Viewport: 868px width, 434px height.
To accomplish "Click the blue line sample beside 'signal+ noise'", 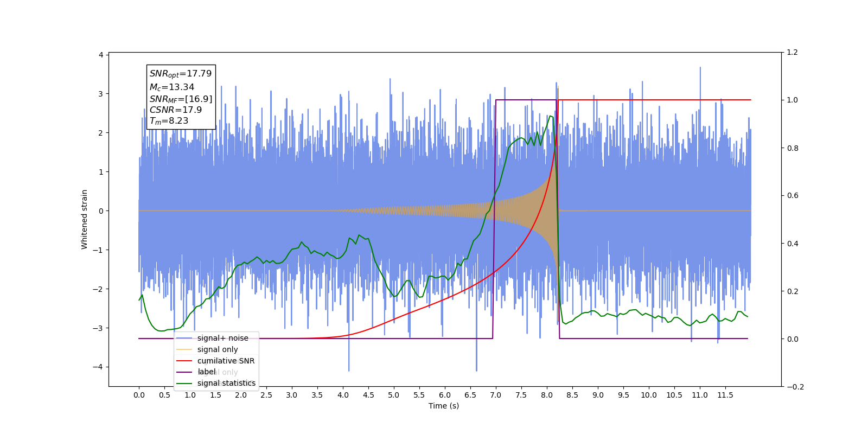I will tap(184, 338).
